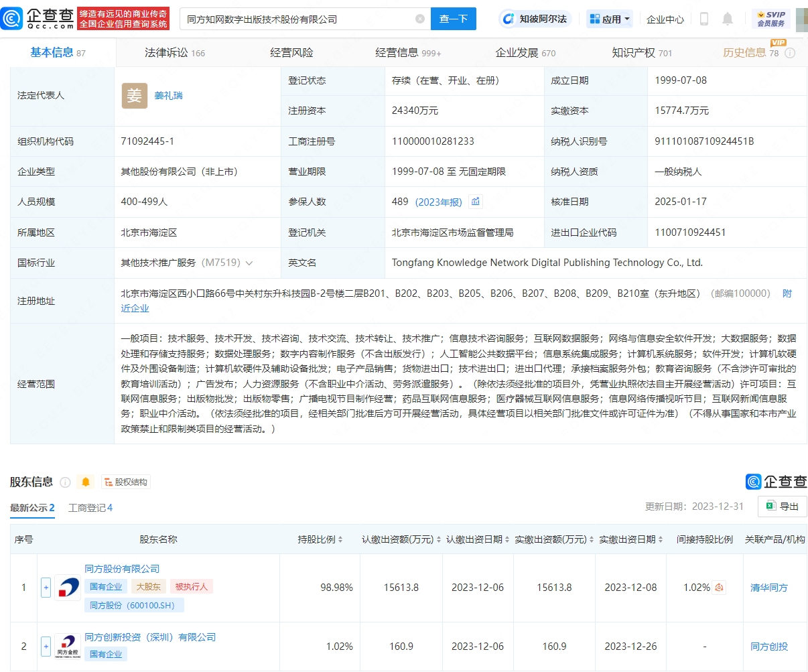Click the info icon next to 股东信息
This screenshot has width=808, height=672.
(65, 482)
